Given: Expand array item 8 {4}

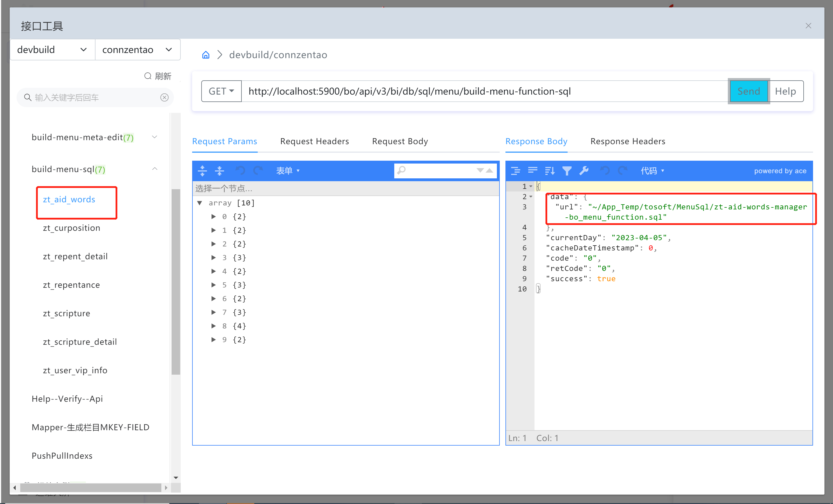Looking at the screenshot, I should pyautogui.click(x=213, y=326).
